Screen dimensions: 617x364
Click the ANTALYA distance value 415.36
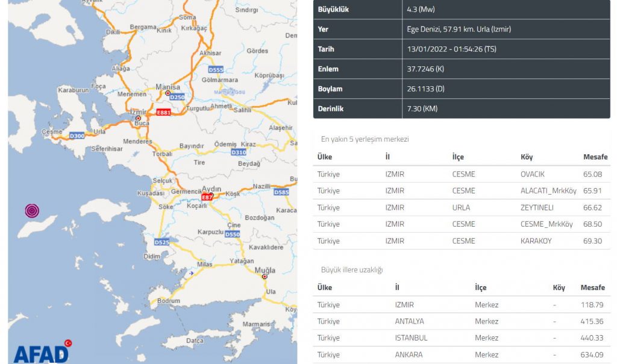coord(591,321)
